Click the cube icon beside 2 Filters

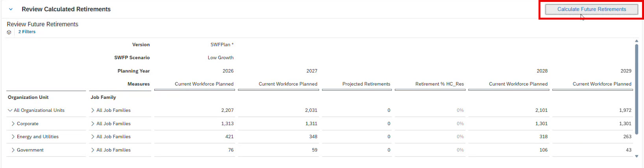pyautogui.click(x=9, y=32)
